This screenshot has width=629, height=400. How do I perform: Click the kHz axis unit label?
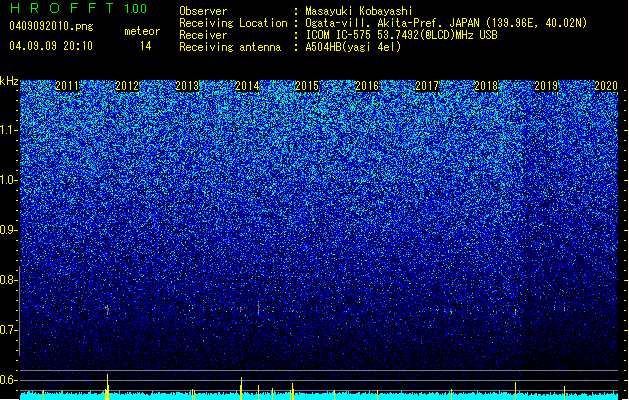tap(9, 81)
